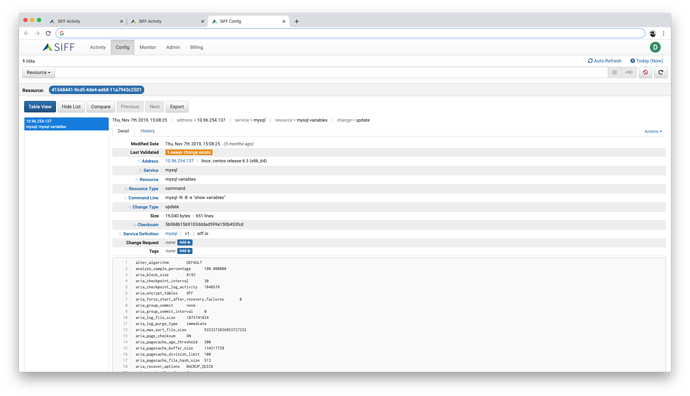Screen dimensions: 690x396
Task: Click the aria_recover_options line in the output
Action: (174, 367)
